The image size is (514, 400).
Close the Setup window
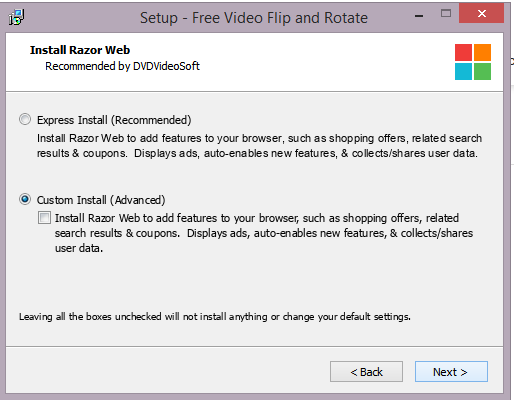coord(481,13)
